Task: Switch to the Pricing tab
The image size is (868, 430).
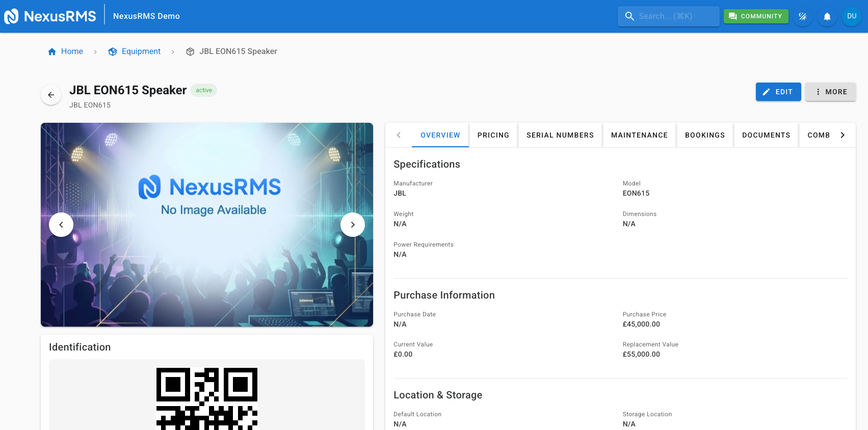Action: coord(493,135)
